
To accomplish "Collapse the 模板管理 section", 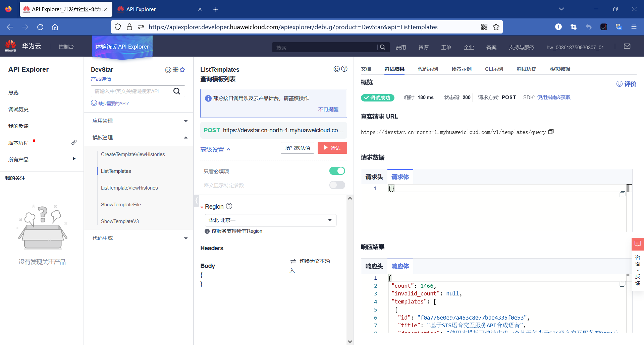I will coord(139,138).
